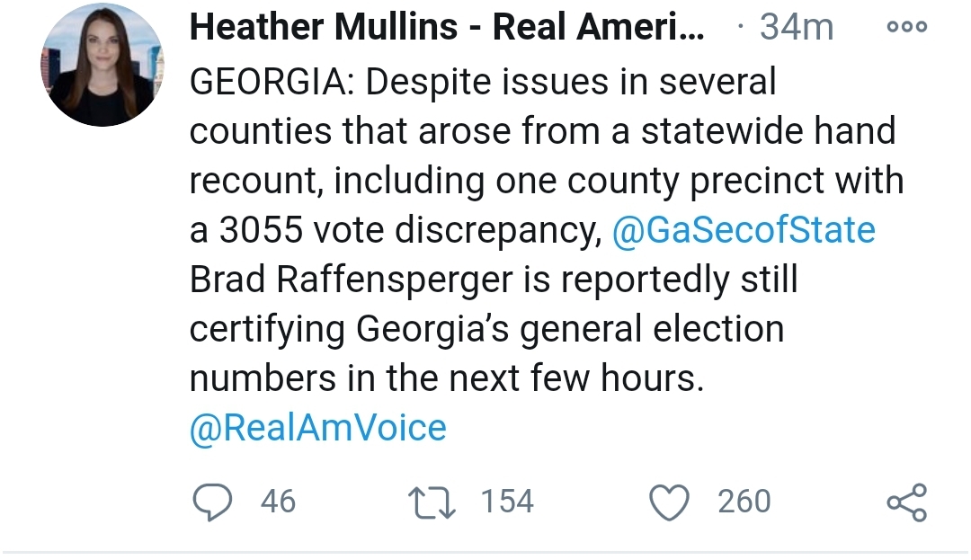The width and height of the screenshot is (971, 560).
Task: Click the 34m timestamp
Action: [797, 27]
